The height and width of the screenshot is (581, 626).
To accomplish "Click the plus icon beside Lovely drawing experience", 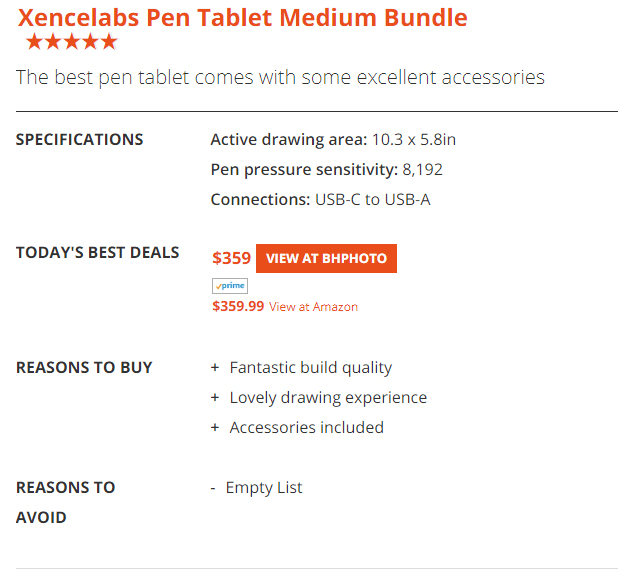I will pos(215,398).
